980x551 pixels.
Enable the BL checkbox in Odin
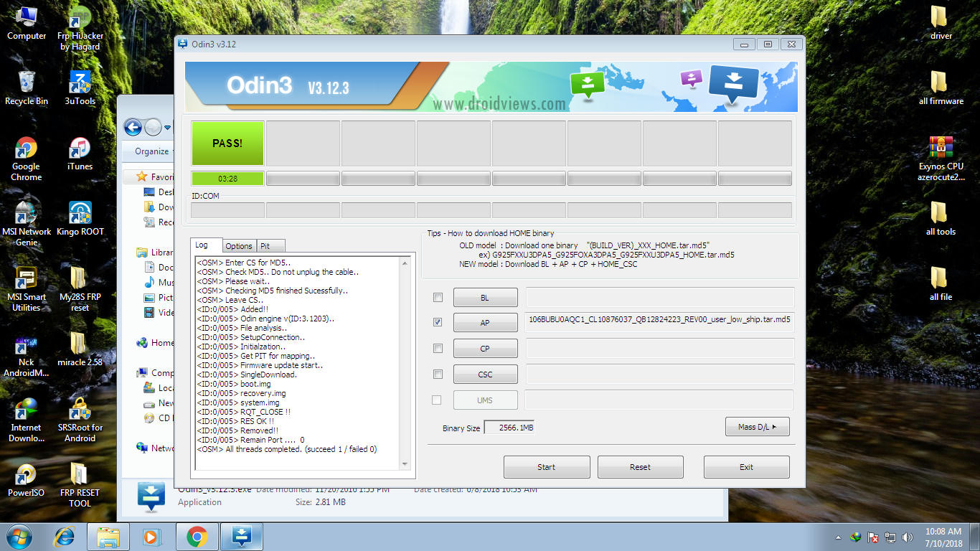438,297
